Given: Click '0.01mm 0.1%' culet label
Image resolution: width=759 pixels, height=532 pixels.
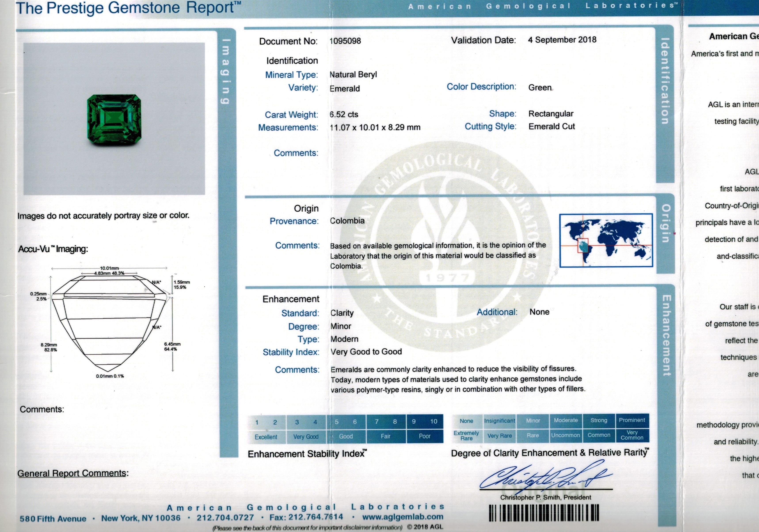Looking at the screenshot, I should (x=110, y=376).
